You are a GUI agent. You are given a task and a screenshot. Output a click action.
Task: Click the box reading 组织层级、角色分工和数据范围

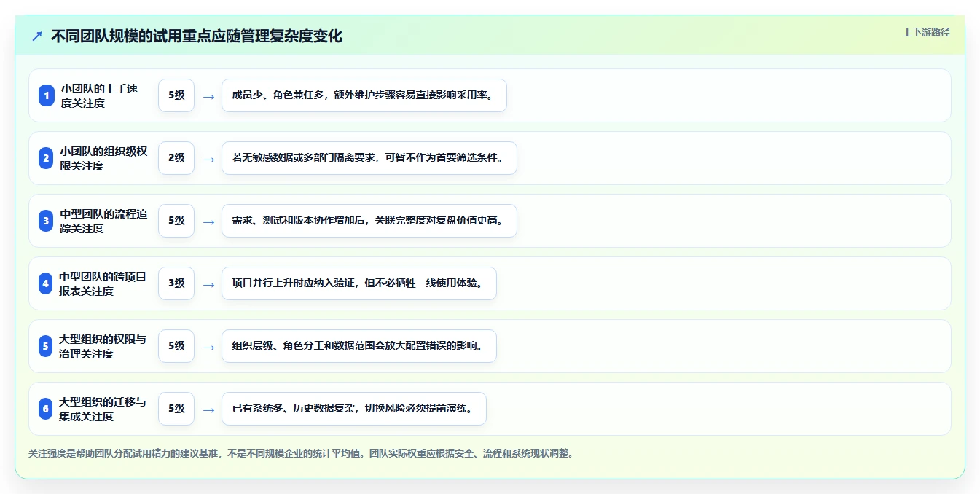pos(359,346)
